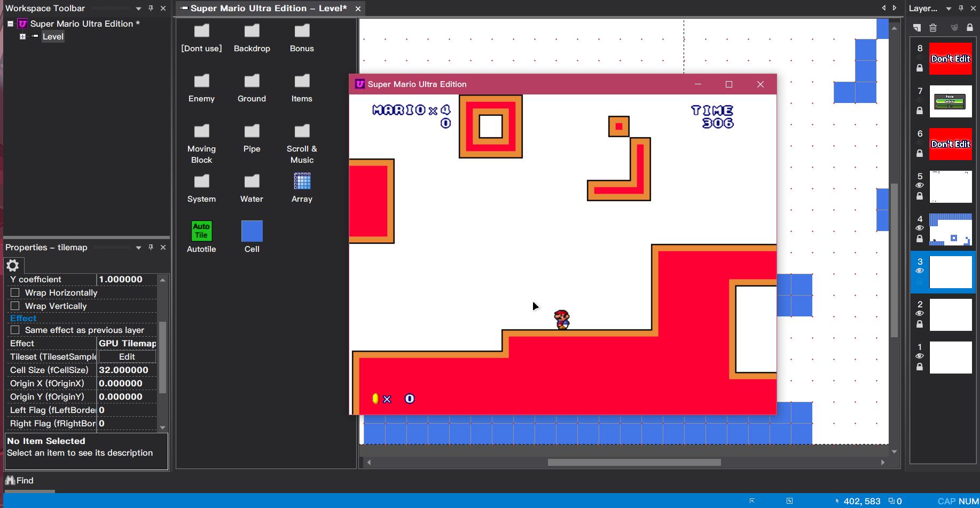The height and width of the screenshot is (508, 980).
Task: Click the new layer icon
Action: tap(916, 27)
